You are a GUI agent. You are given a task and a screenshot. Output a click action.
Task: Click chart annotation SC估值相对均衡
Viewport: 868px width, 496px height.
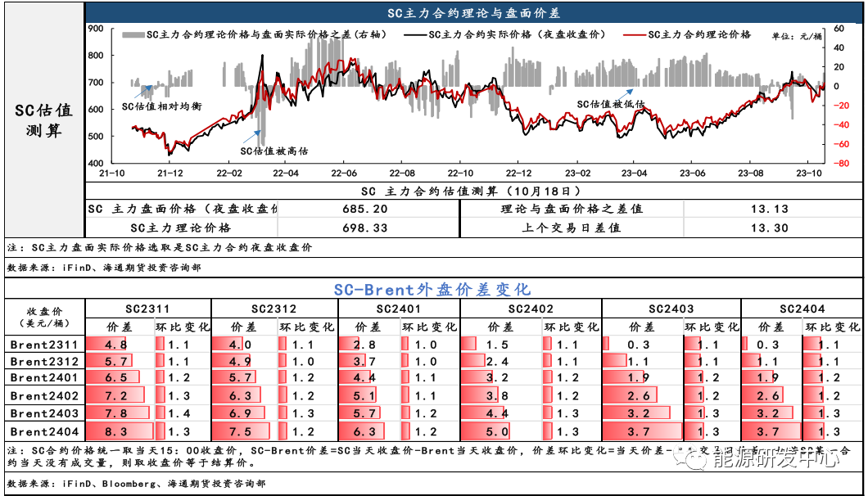click(x=160, y=106)
